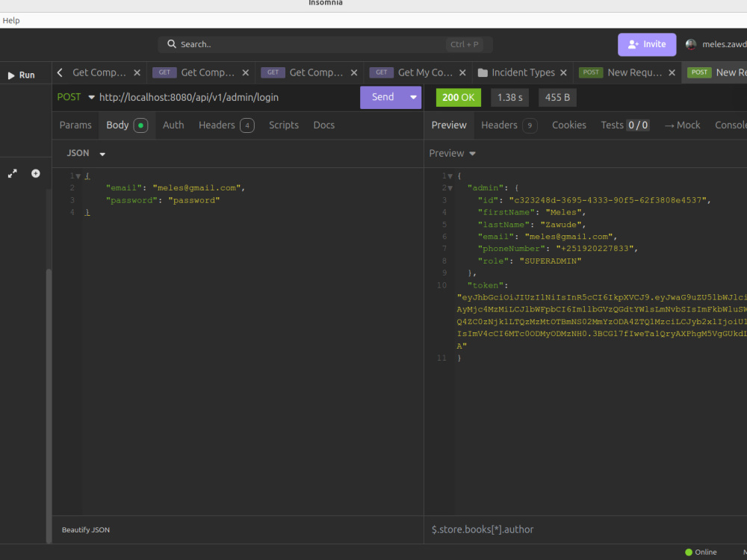The width and height of the screenshot is (747, 560).
Task: Click the $.store.books[*].author filter field
Action: (586, 529)
